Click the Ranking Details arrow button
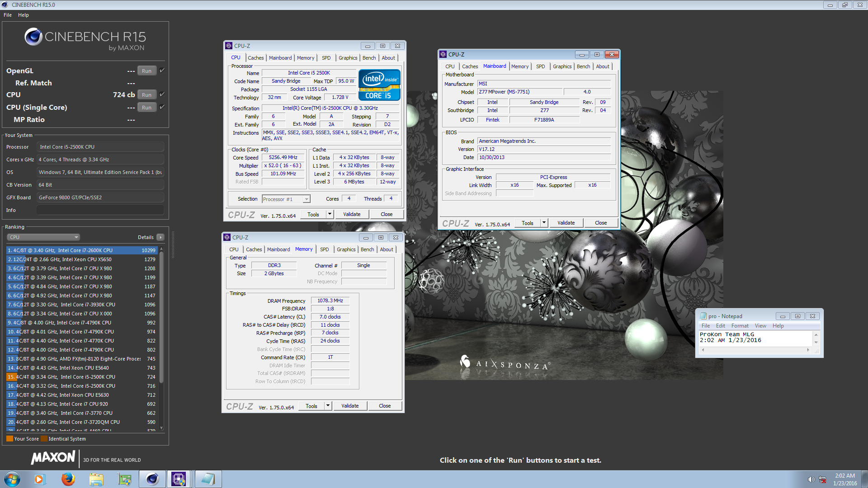The width and height of the screenshot is (868, 488). click(x=160, y=237)
